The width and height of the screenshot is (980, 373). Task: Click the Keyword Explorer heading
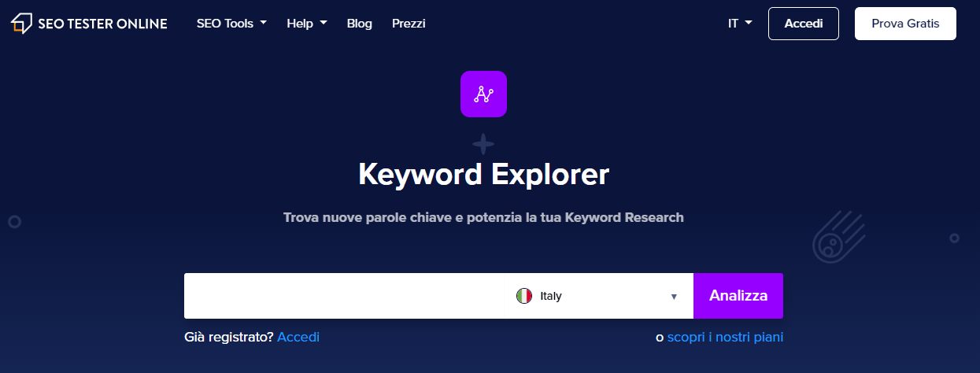(x=483, y=174)
